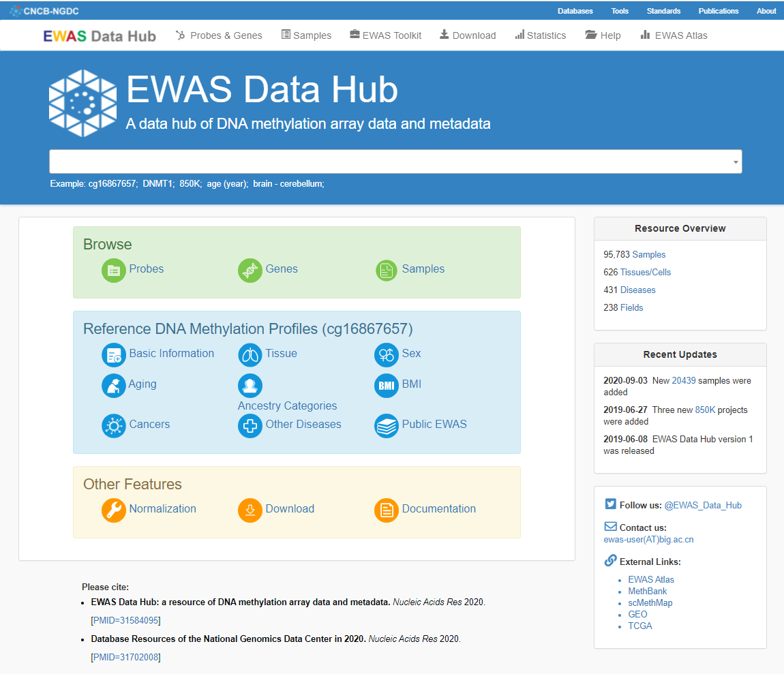Viewport: 784px width, 674px height.
Task: Open the Ancestry Categories link
Action: 288,405
